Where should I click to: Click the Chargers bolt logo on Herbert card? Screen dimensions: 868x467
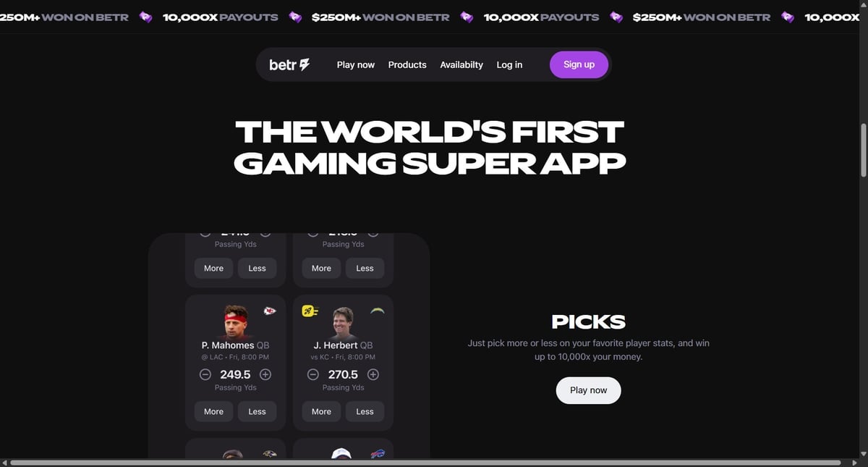[x=377, y=311]
